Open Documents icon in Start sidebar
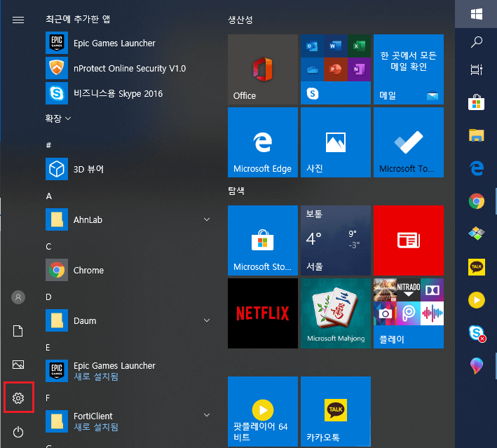 tap(18, 331)
